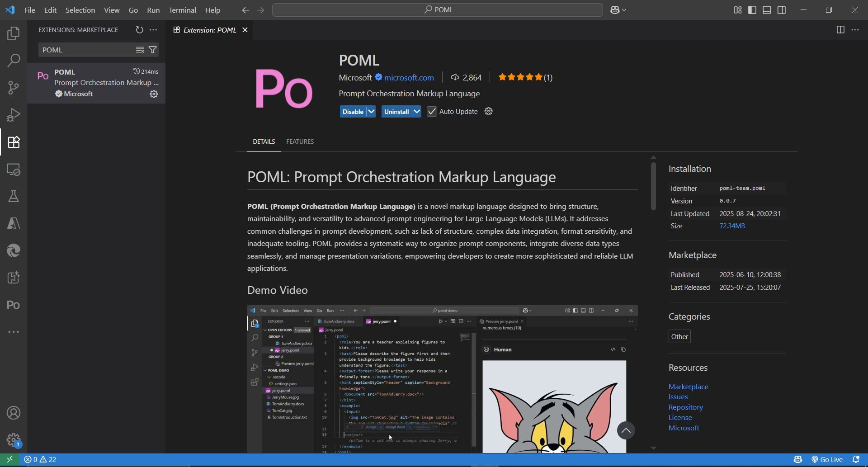Viewport: 868px width, 467px height.
Task: Open the Manage gear menu
Action: click(14, 440)
